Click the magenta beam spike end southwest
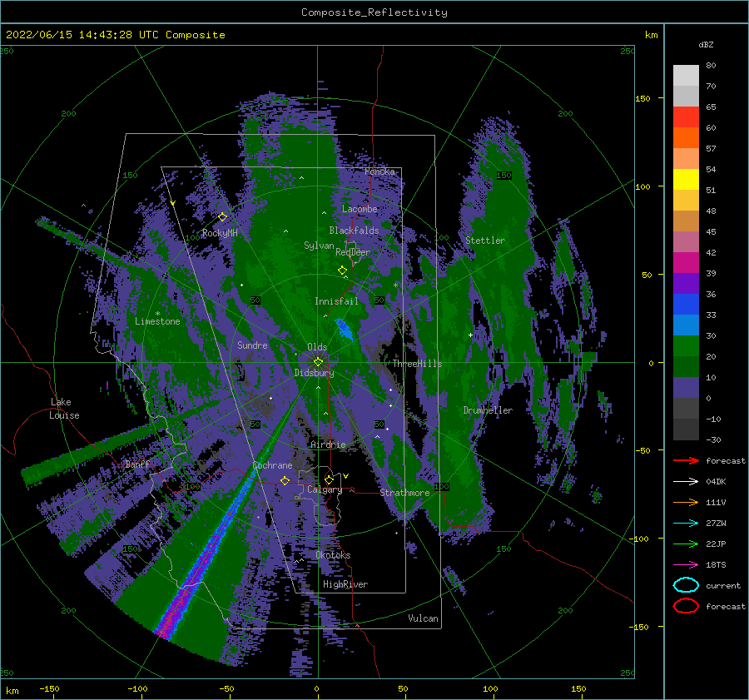This screenshot has width=749, height=700. tap(163, 631)
